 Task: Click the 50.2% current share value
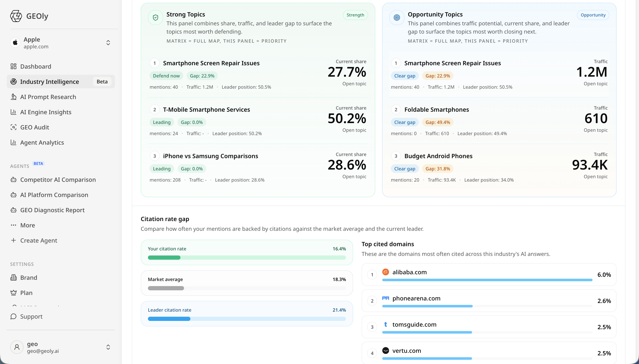tap(347, 118)
